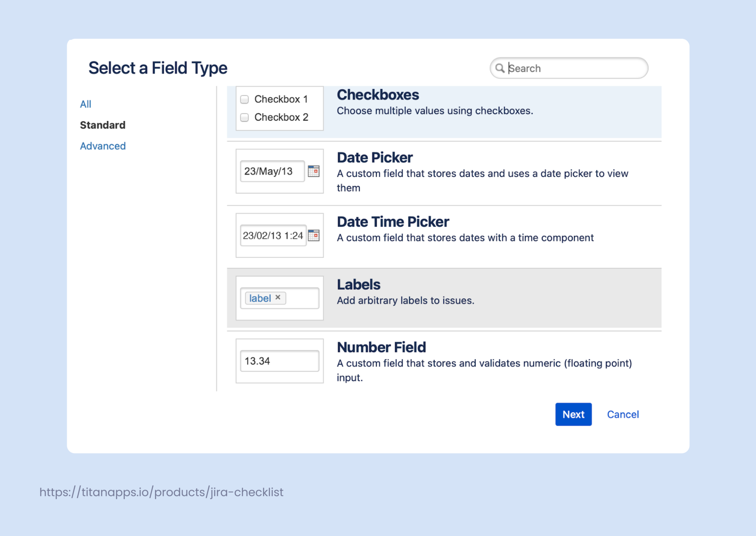Screen dimensions: 756x536
Task: Open the titanapps.io jira-checklist URL
Action: pyautogui.click(x=161, y=492)
